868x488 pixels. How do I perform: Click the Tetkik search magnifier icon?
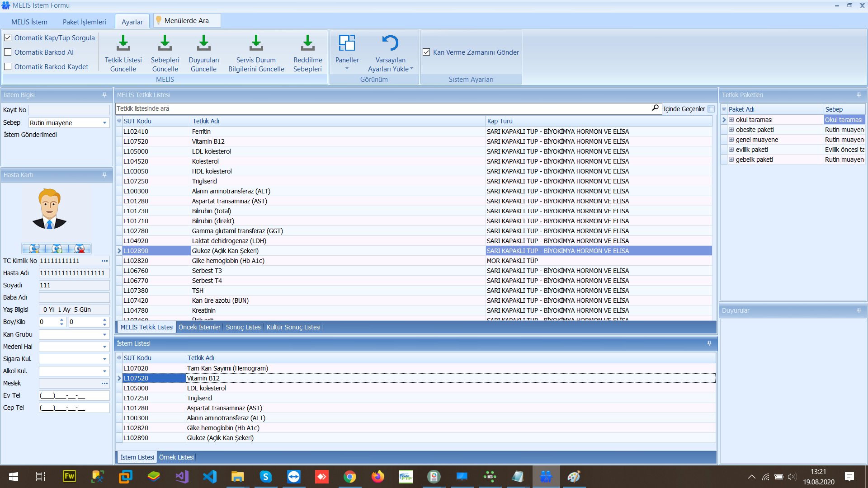tap(656, 108)
